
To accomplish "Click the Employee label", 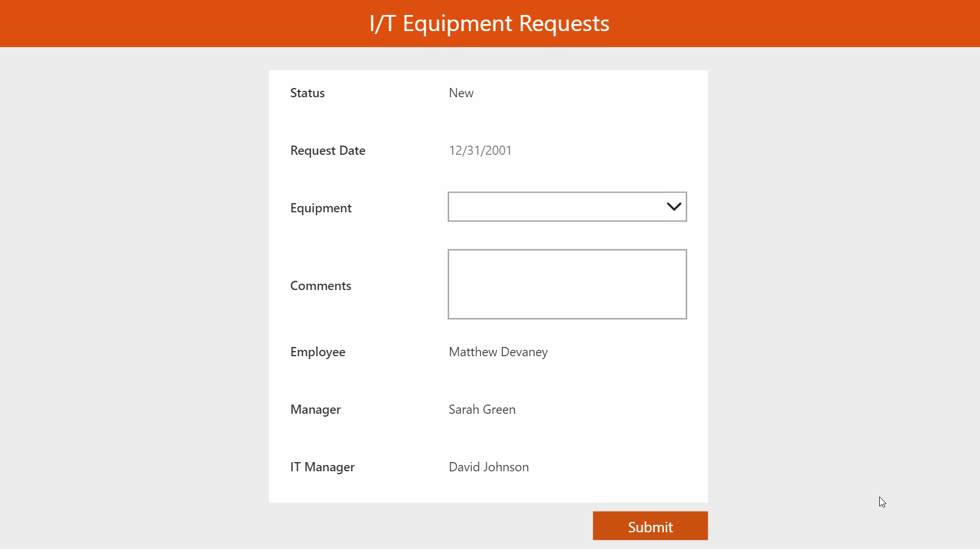I will [x=317, y=352].
